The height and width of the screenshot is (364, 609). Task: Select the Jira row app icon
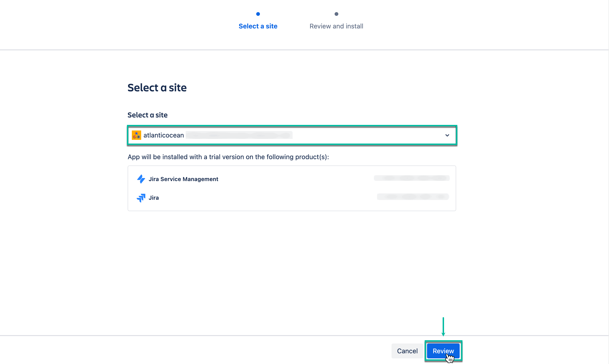(141, 198)
